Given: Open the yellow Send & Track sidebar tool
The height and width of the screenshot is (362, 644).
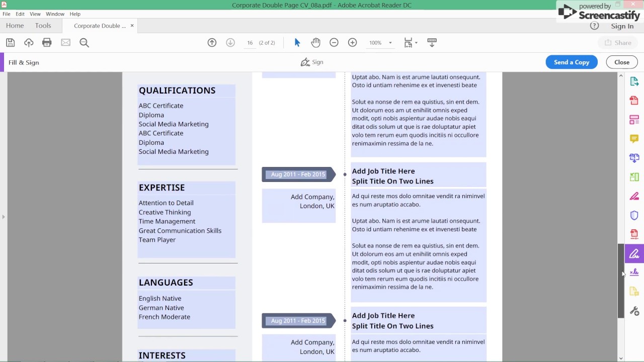Looking at the screenshot, I should pyautogui.click(x=634, y=292).
